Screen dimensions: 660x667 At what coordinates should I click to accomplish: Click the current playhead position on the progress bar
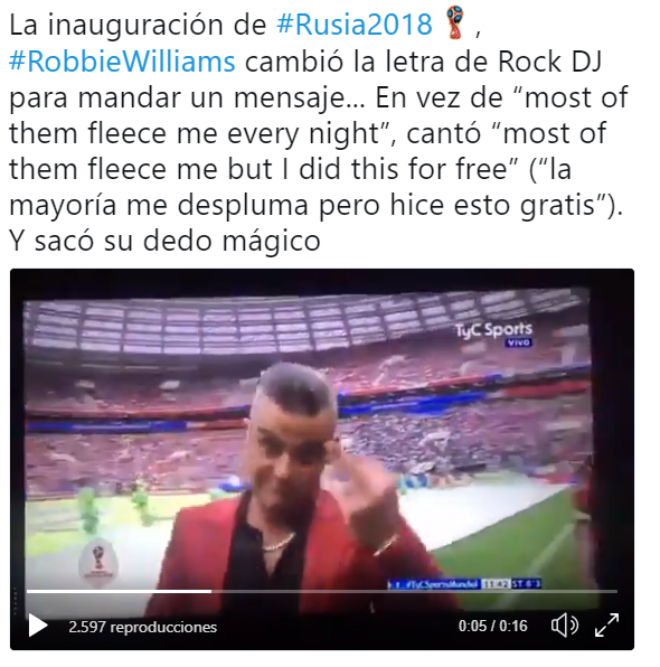[211, 591]
